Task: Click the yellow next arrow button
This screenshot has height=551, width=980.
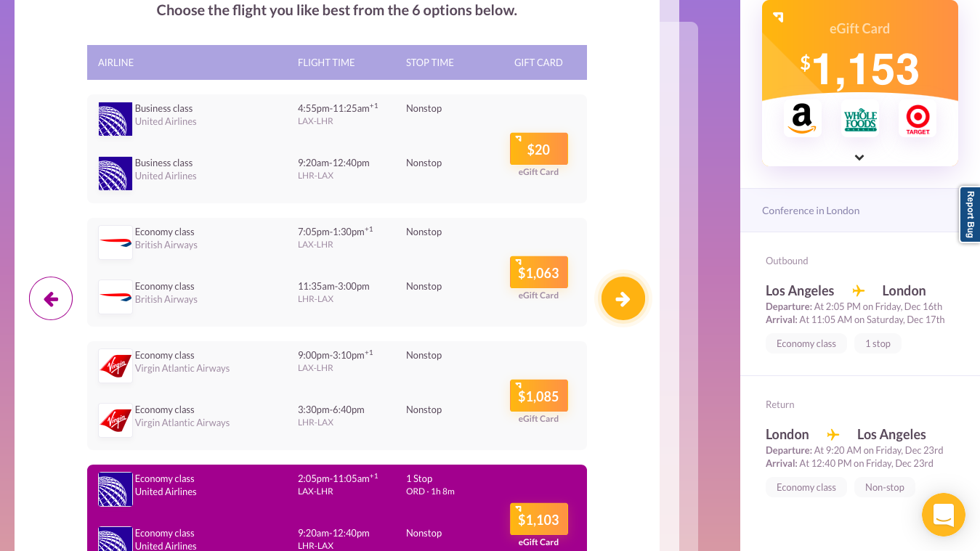Action: (623, 298)
